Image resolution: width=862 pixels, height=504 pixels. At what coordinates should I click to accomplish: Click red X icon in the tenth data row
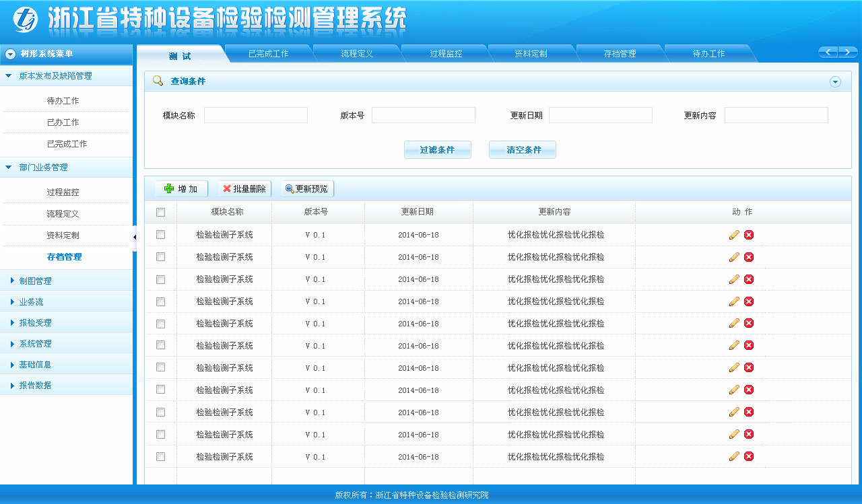click(749, 434)
